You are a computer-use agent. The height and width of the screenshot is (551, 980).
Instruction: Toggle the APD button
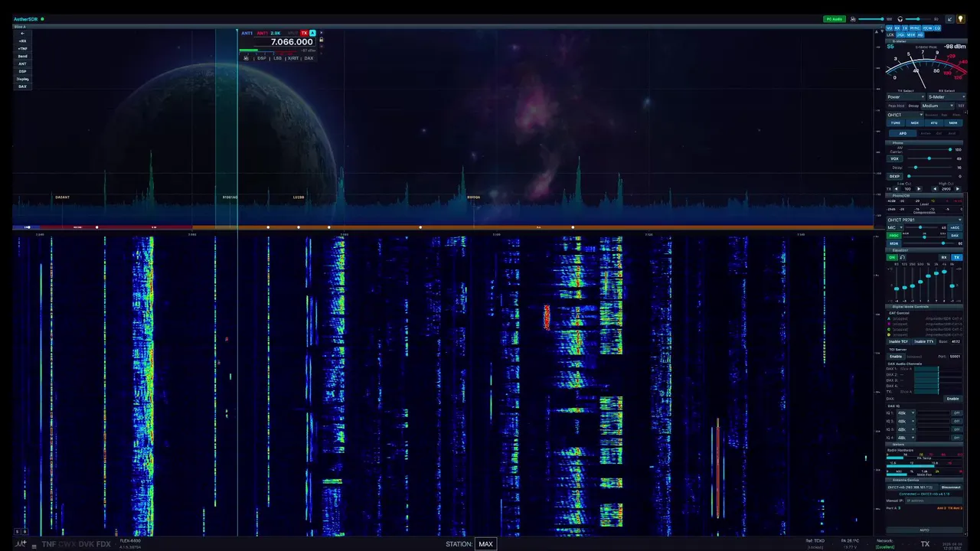pyautogui.click(x=903, y=133)
